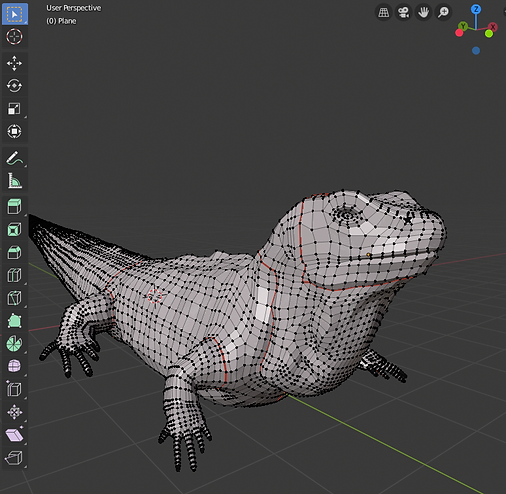The height and width of the screenshot is (494, 506).
Task: Select the Rotate tool
Action: (x=14, y=86)
